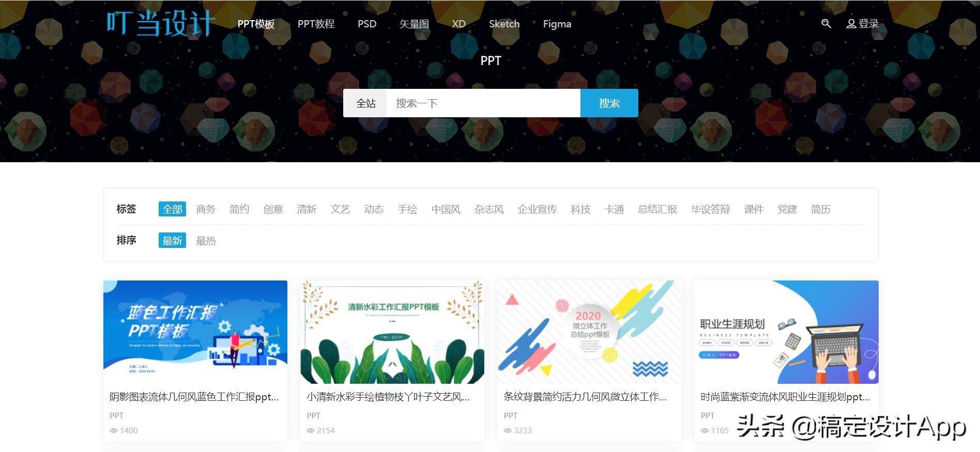Select the 全部 tag filter

coord(172,209)
